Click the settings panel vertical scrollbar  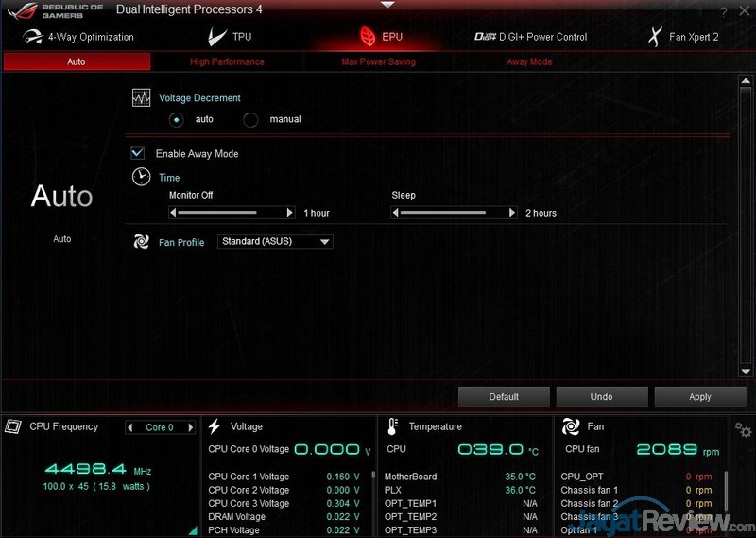[x=746, y=226]
